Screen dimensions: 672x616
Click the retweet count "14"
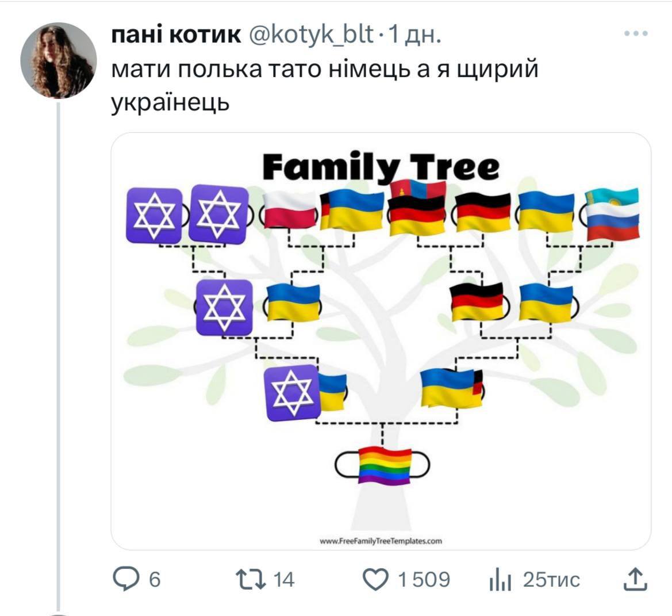pyautogui.click(x=283, y=579)
